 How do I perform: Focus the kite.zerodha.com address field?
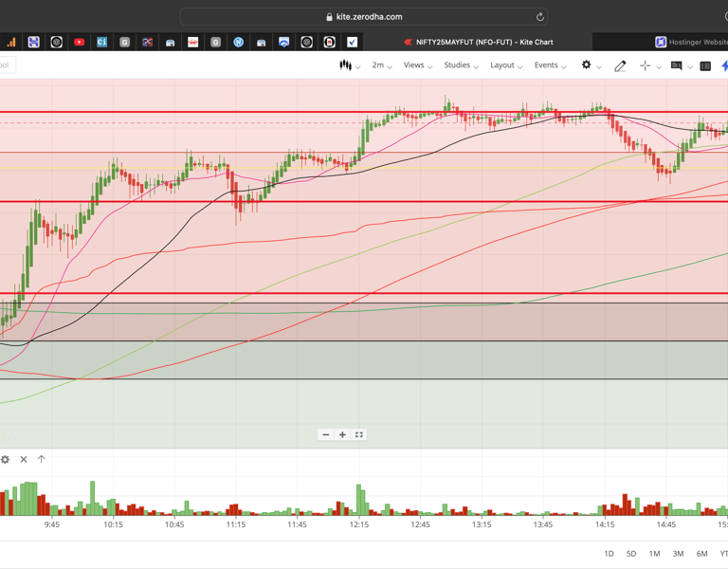click(x=364, y=17)
